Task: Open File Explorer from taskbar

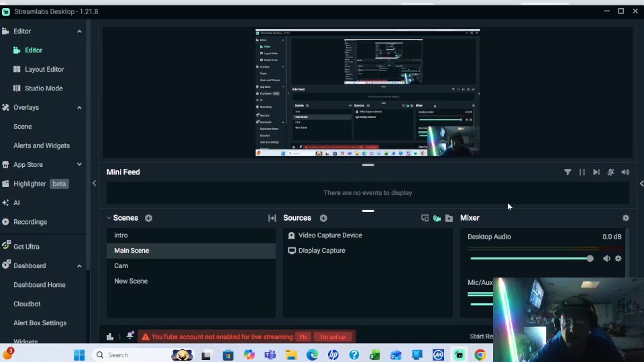Action: pyautogui.click(x=291, y=355)
